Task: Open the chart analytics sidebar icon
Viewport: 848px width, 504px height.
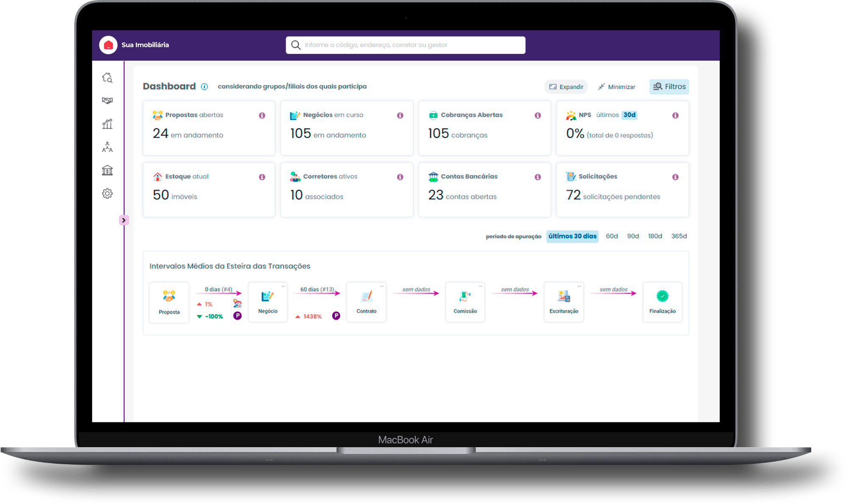Action: tap(107, 124)
